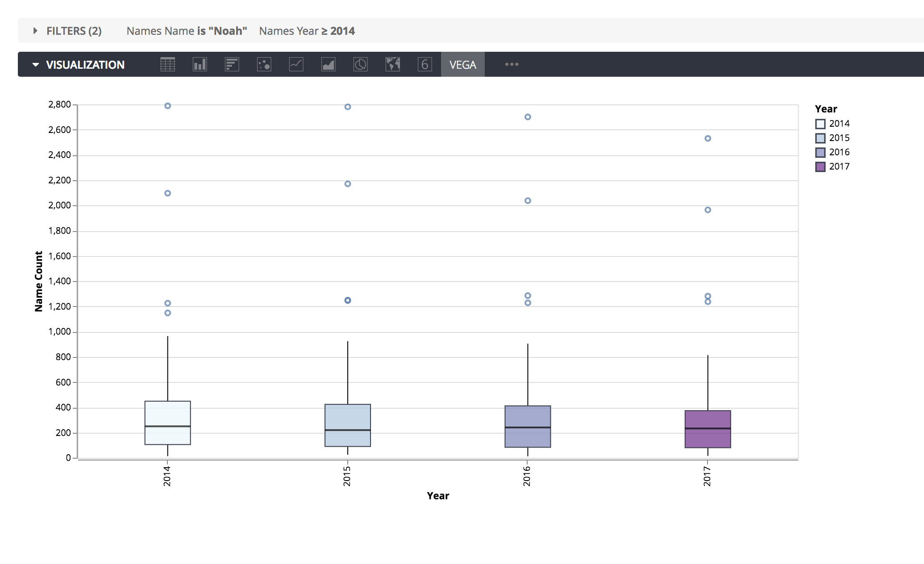
Task: Choose the horizontal bar chart icon
Action: click(232, 65)
